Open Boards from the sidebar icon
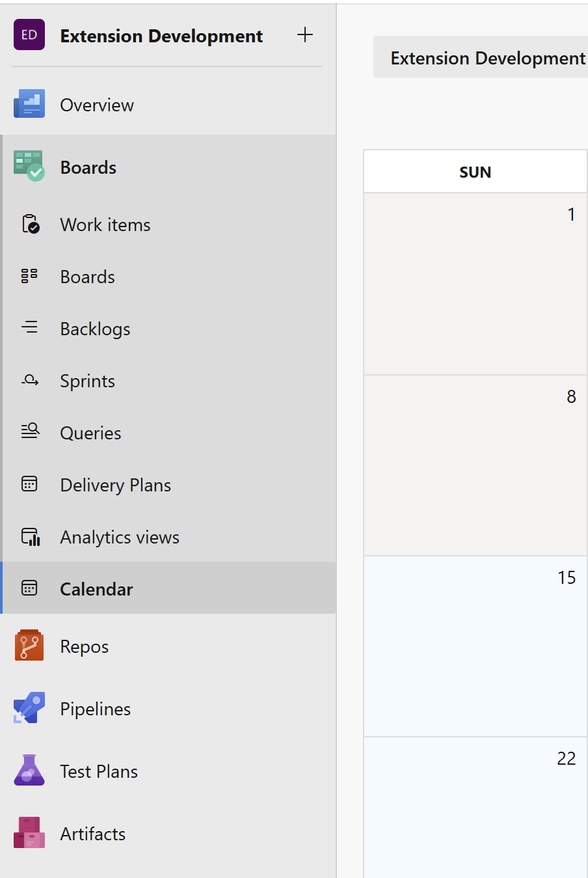The width and height of the screenshot is (588, 878). [29, 275]
